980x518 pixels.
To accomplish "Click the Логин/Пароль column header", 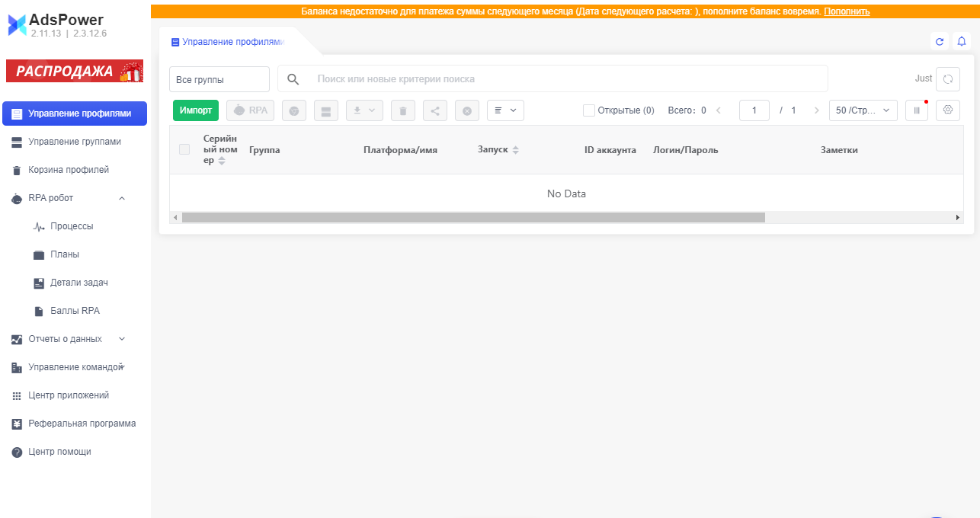I will click(x=686, y=150).
